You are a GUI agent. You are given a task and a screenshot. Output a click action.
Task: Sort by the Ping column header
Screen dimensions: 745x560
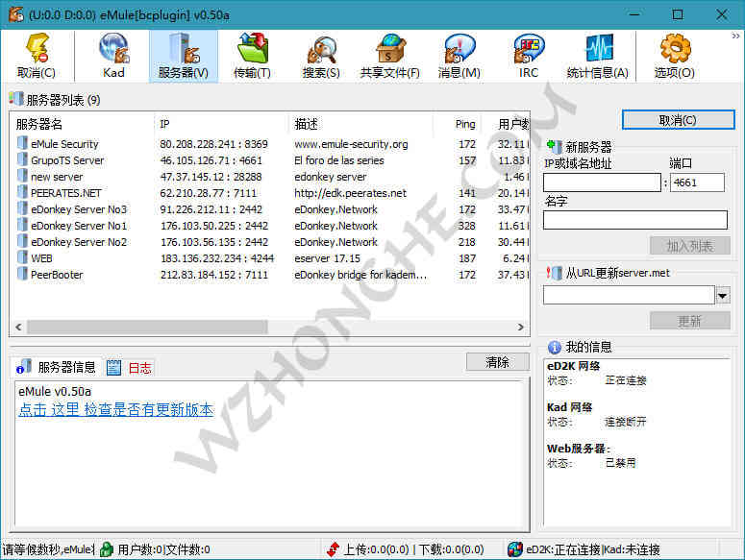coord(457,124)
